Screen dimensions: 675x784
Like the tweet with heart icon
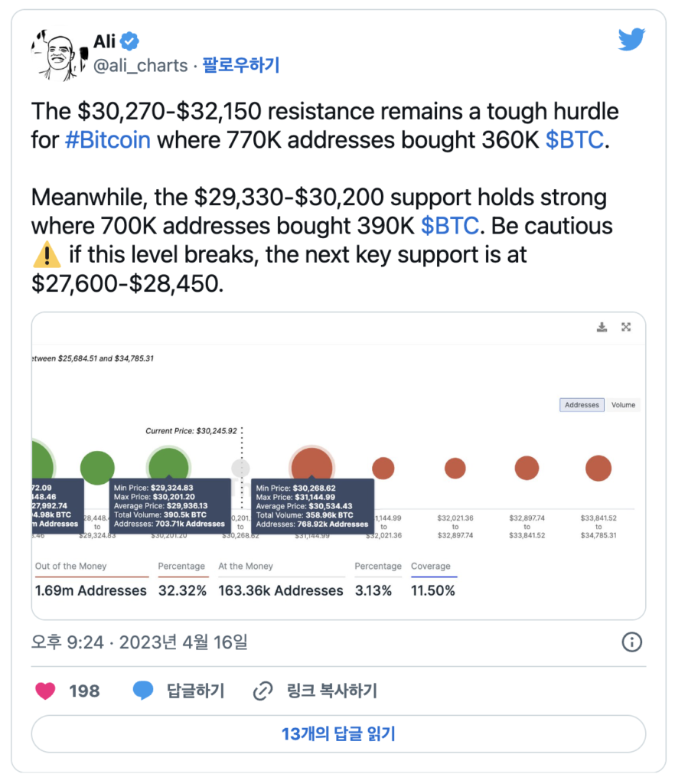[x=45, y=691]
